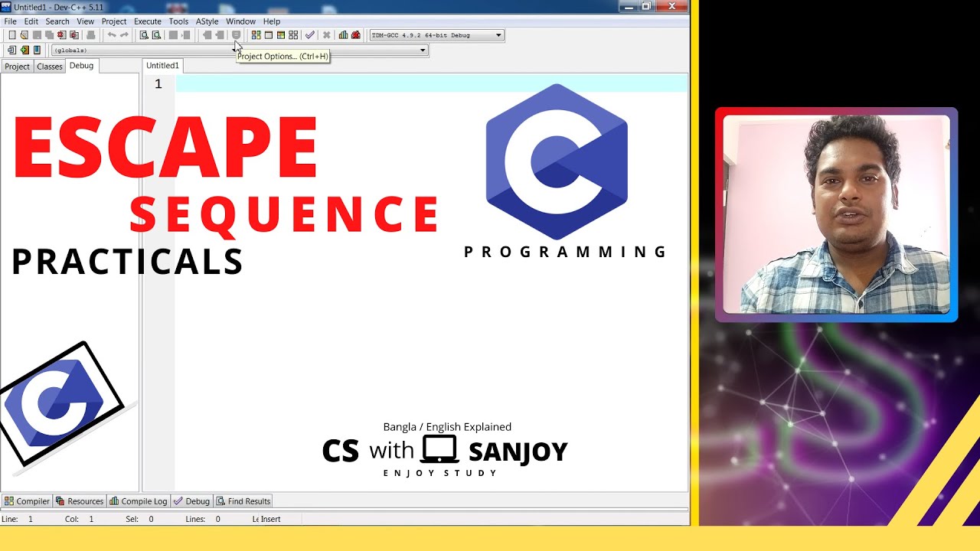Click the Stop Execution X icon
Viewport: 980px width, 551px height.
326,35
